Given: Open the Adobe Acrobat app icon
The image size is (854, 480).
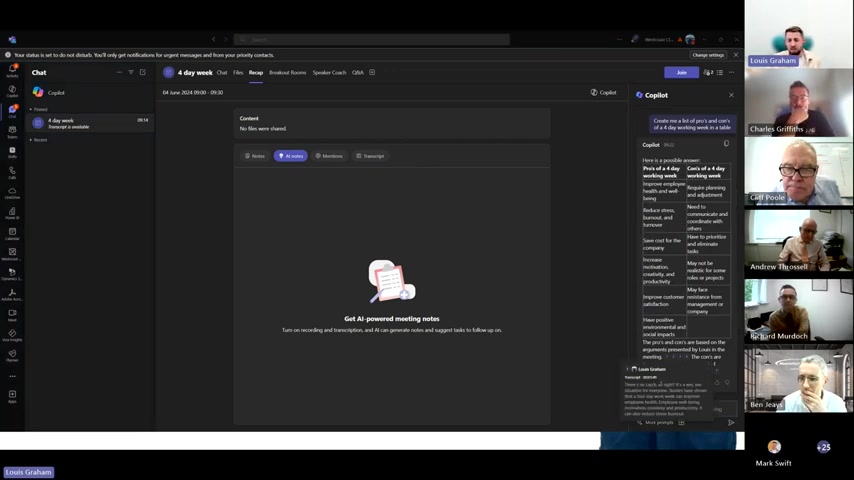Looking at the screenshot, I should [12, 295].
